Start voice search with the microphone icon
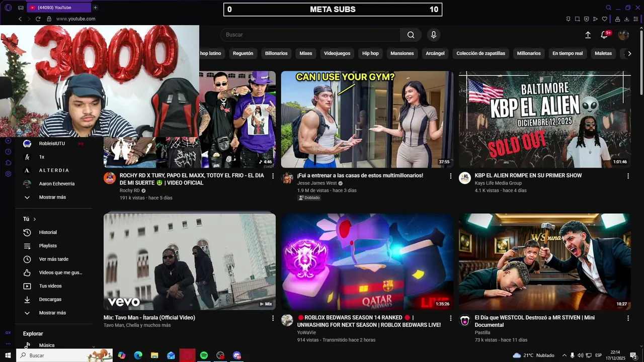 coord(434,35)
